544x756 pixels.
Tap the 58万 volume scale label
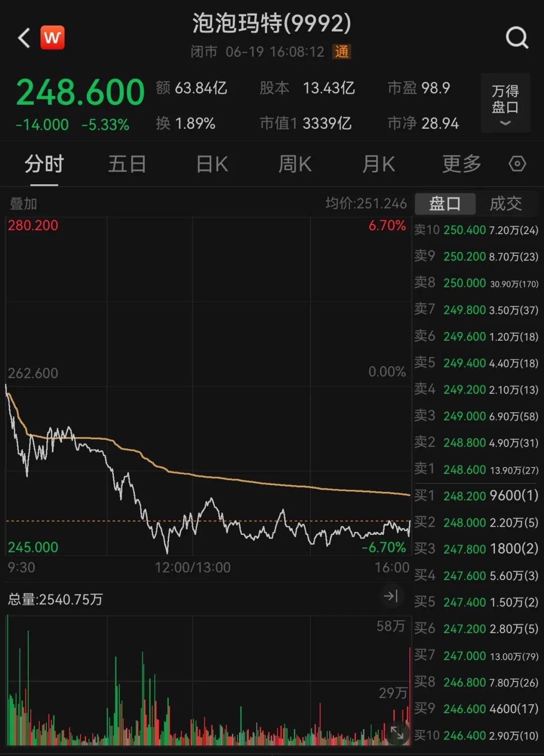coord(391,626)
